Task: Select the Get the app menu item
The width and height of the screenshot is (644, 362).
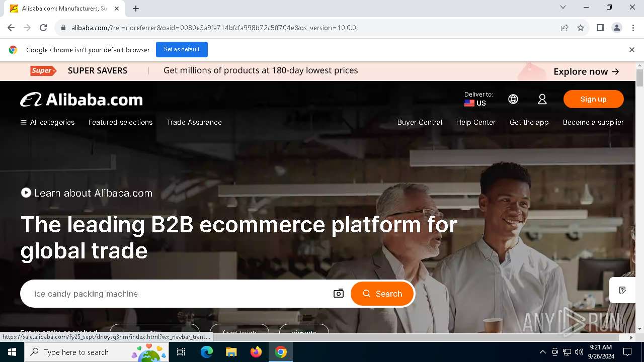Action: [529, 122]
